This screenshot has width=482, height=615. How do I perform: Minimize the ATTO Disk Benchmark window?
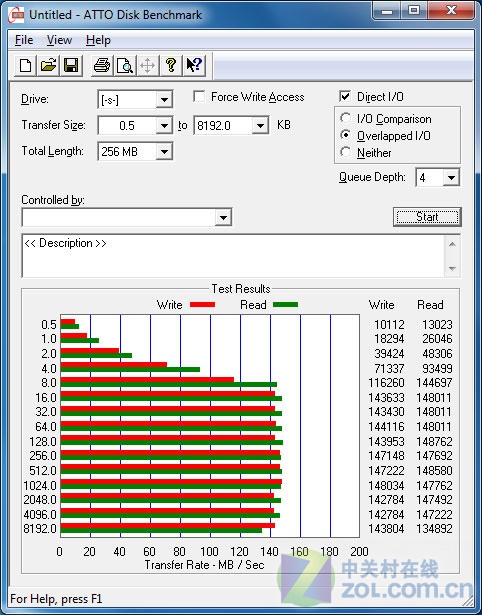(387, 11)
